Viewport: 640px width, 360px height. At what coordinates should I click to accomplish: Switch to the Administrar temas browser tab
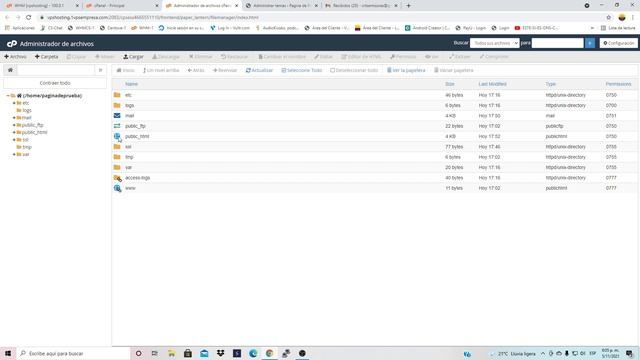(282, 6)
